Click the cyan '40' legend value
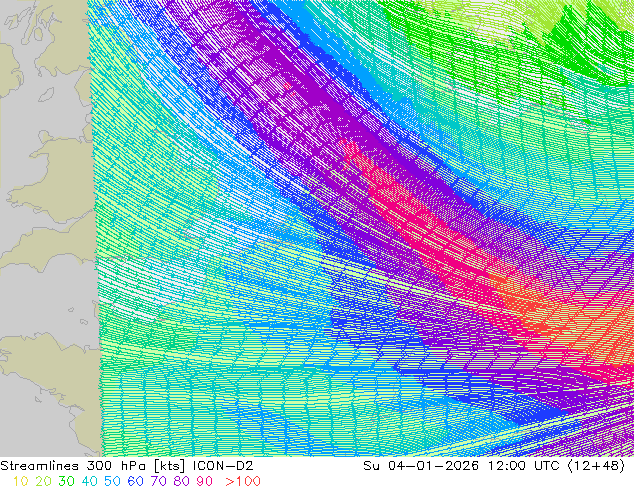Image resolution: width=634 pixels, height=490 pixels. pos(89,482)
